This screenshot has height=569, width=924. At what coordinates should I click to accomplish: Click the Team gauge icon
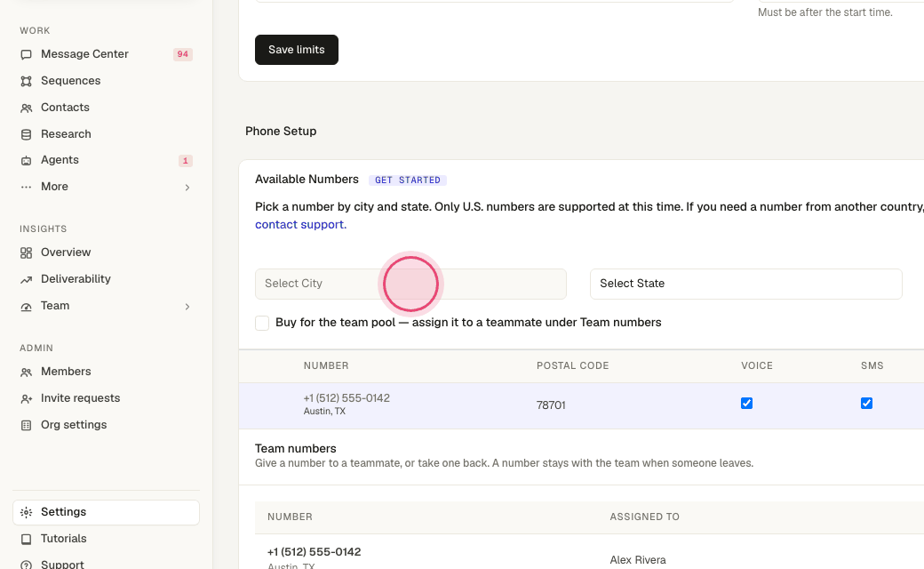tap(26, 307)
